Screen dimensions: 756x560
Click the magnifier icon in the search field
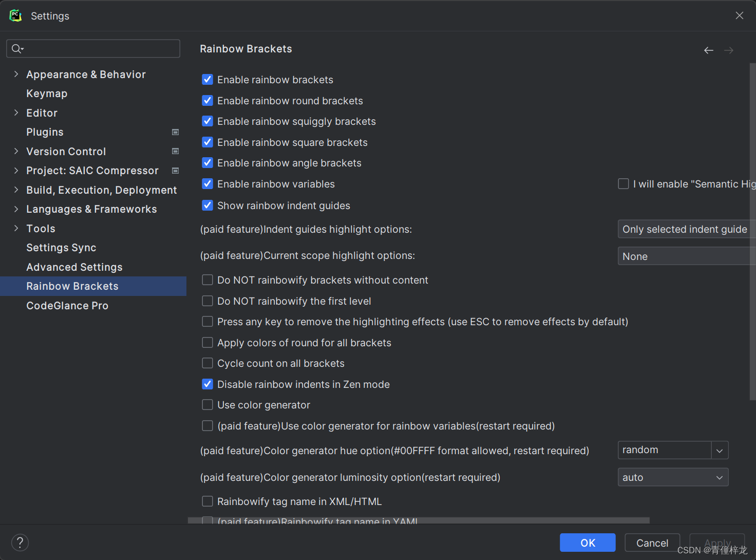tap(17, 48)
